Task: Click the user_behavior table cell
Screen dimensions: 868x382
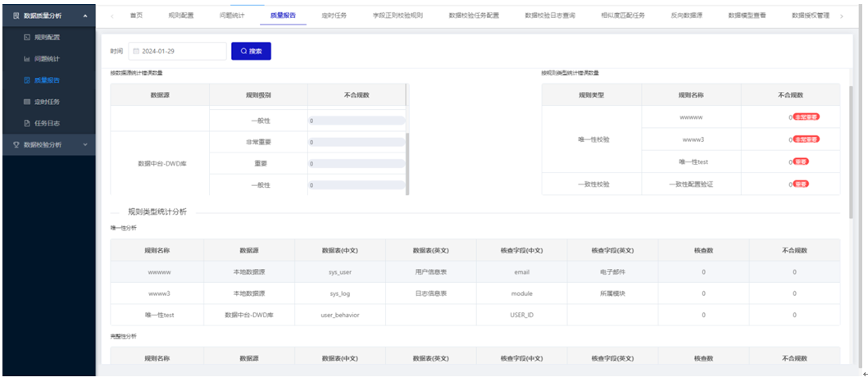Action: coord(340,315)
